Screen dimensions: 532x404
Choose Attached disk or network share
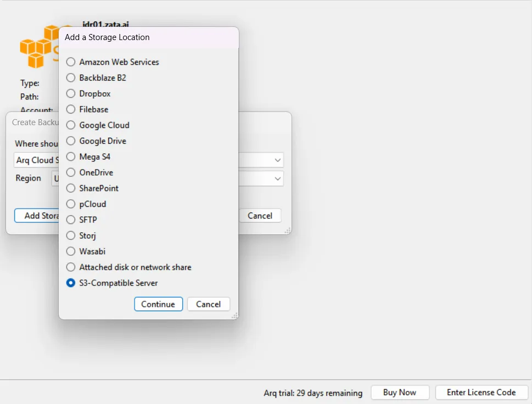tap(71, 267)
